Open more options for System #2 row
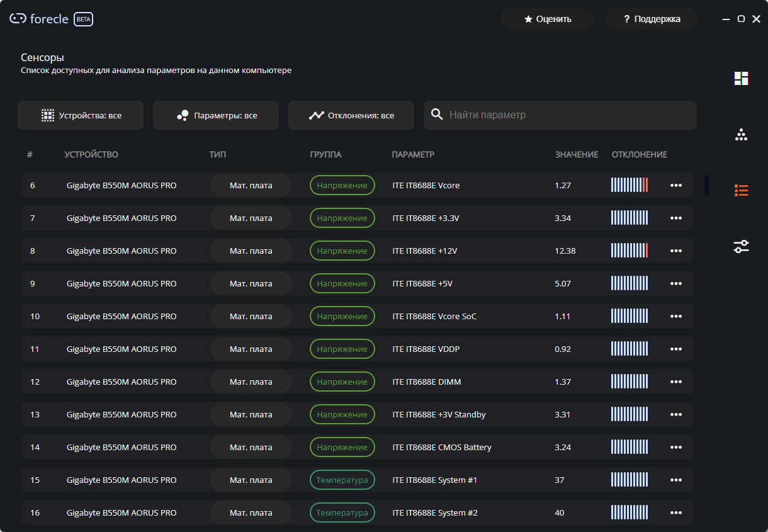This screenshot has height=532, width=768. tap(676, 512)
